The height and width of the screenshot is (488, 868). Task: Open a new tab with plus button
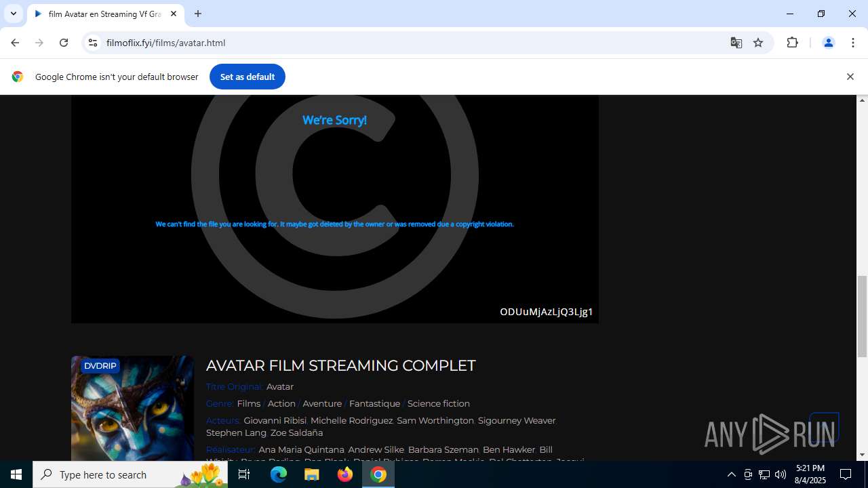tap(198, 14)
